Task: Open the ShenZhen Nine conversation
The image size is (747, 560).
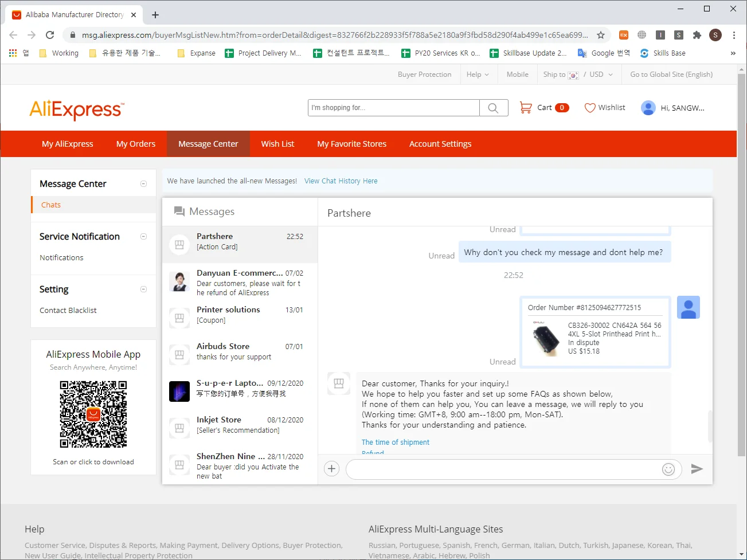Action: tap(240, 465)
